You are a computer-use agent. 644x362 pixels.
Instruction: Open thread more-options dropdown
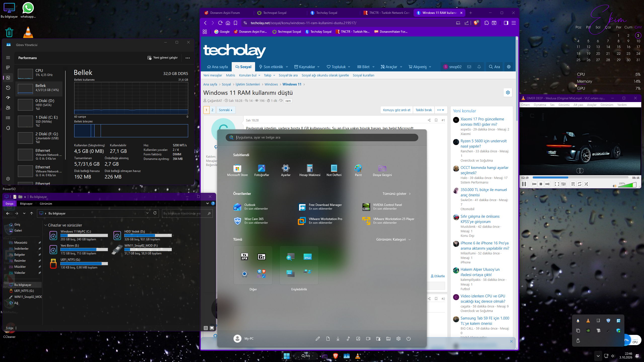(440, 110)
